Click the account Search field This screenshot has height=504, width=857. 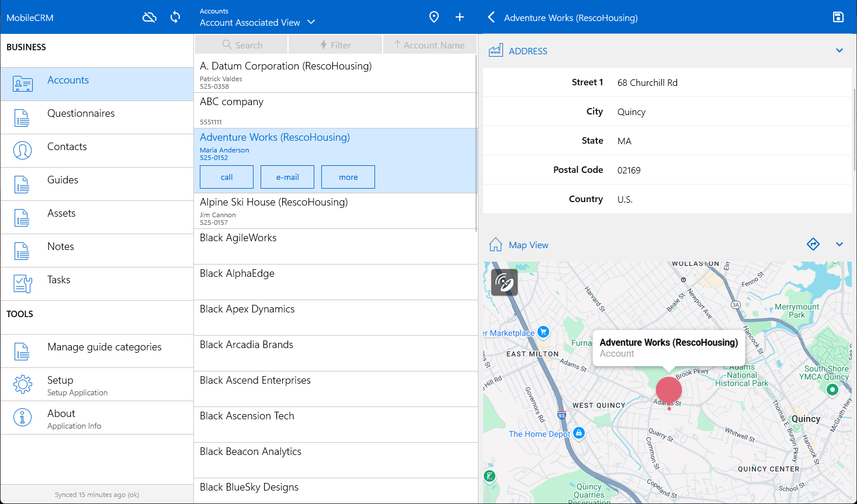(241, 45)
